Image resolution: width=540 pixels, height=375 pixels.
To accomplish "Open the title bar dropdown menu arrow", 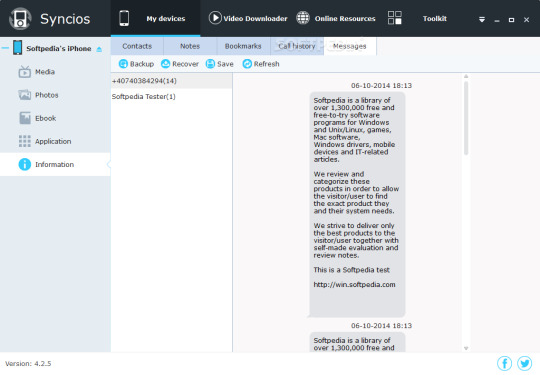I will point(482,20).
